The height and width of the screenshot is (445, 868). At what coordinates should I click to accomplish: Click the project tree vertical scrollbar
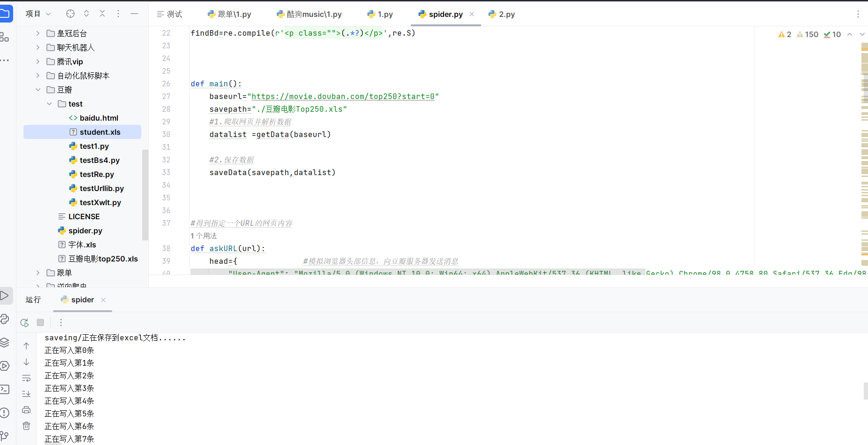coord(145,195)
